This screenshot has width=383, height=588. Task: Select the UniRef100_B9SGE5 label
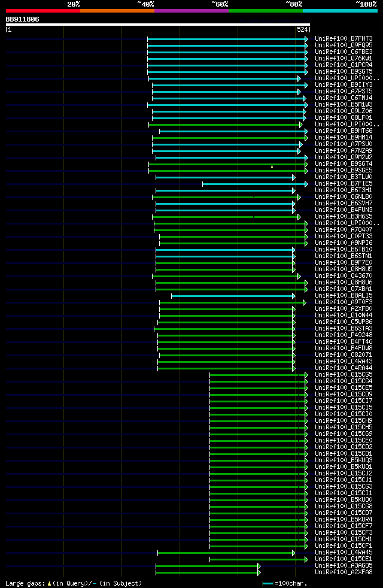point(344,170)
